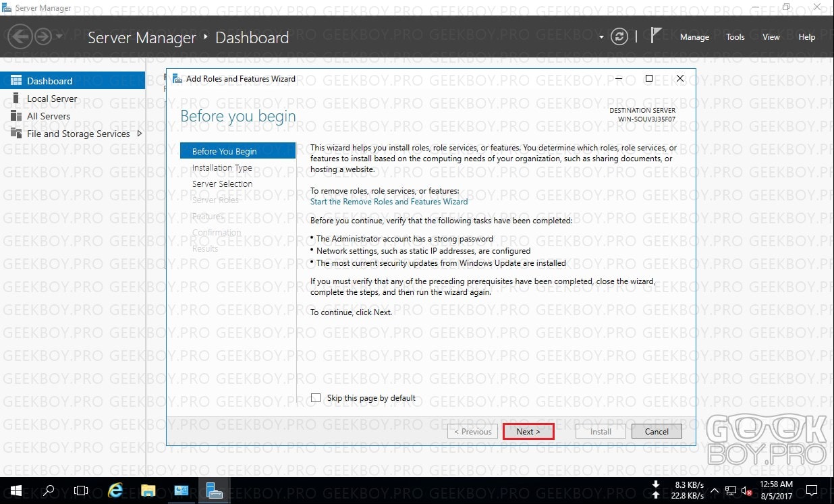The width and height of the screenshot is (834, 504).
Task: Show hidden system tray icons
Action: pos(715,491)
